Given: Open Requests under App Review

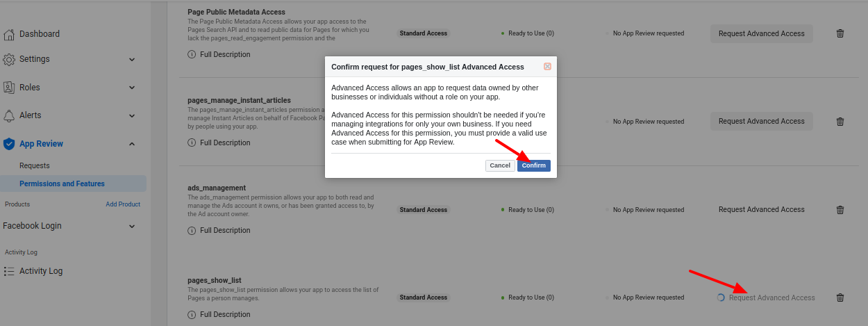Looking at the screenshot, I should click(x=35, y=165).
